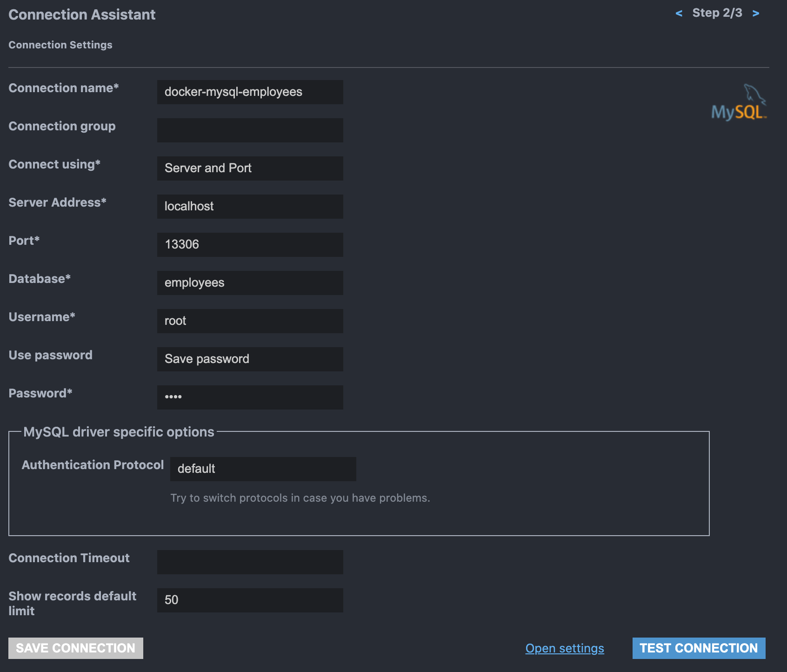Image resolution: width=787 pixels, height=672 pixels.
Task: Click the forward arrow to advance to step 3
Action: tap(754, 13)
